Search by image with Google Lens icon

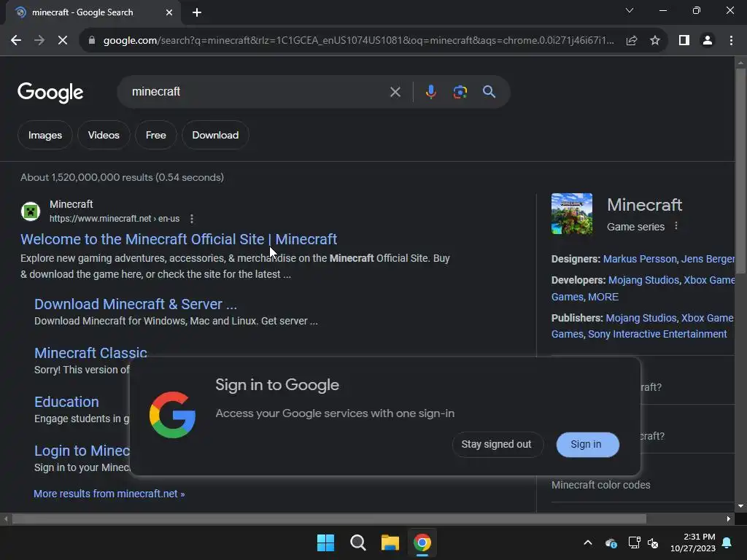click(x=460, y=92)
